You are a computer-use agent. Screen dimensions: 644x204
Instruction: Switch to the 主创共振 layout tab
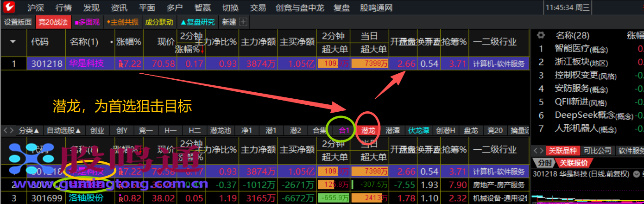tap(122, 22)
